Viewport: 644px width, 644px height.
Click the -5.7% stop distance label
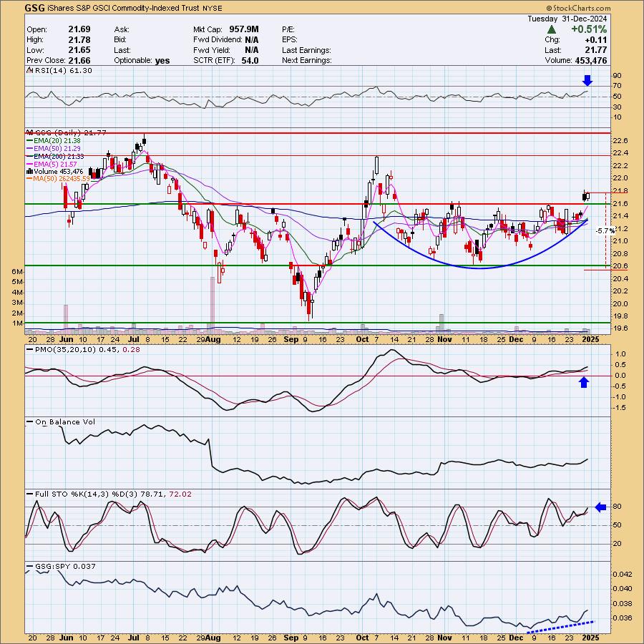605,231
